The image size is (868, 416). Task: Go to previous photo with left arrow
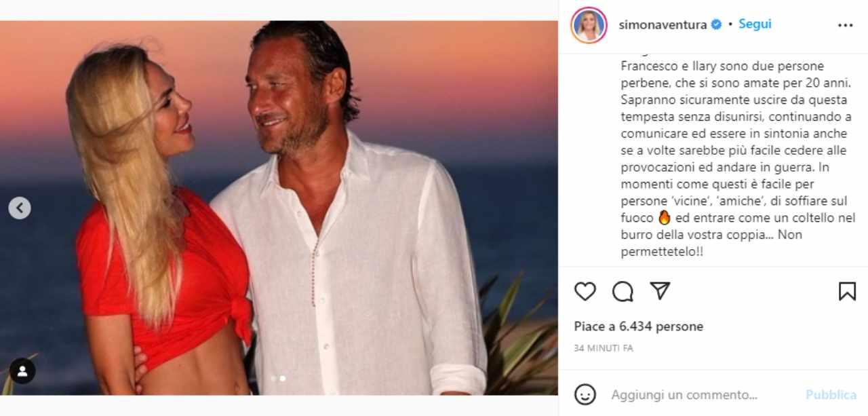pyautogui.click(x=20, y=208)
